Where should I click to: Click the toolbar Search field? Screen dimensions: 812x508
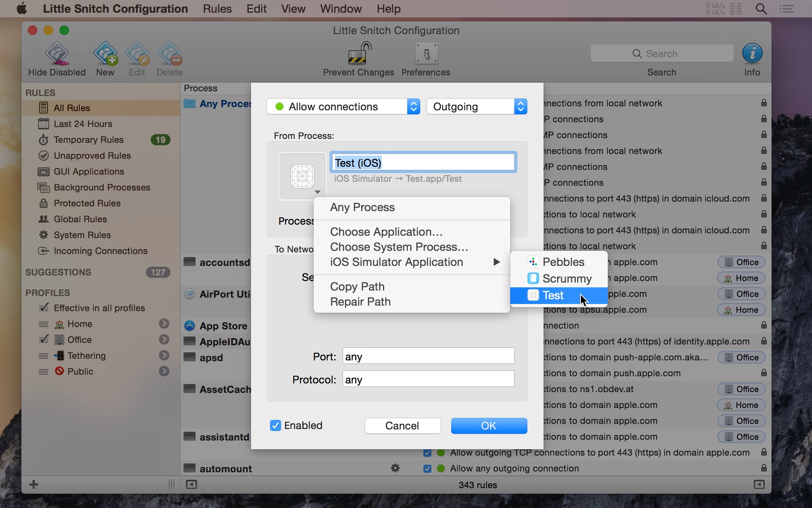point(662,54)
